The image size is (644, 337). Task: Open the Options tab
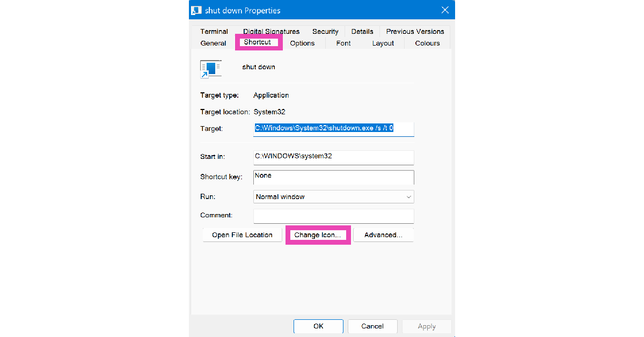point(302,43)
